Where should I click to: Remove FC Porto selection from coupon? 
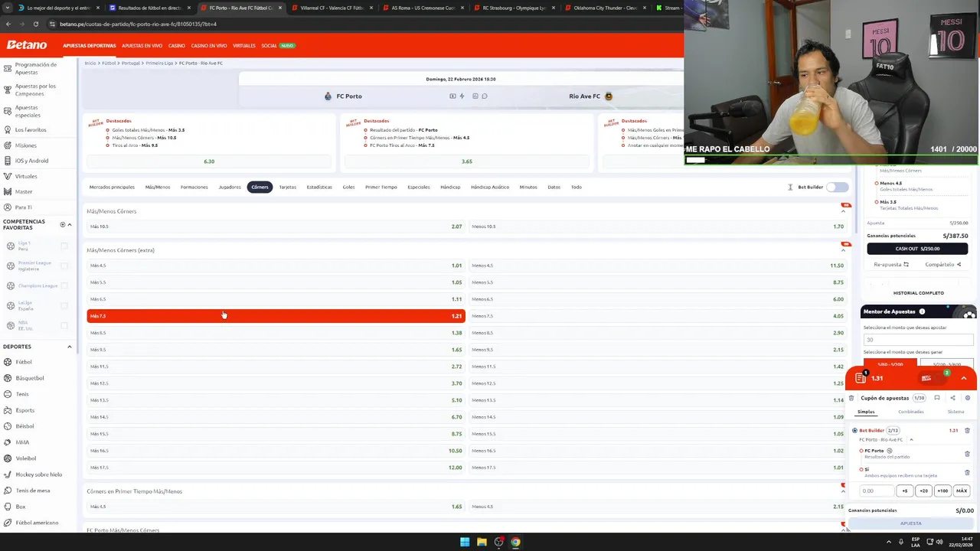(967, 454)
